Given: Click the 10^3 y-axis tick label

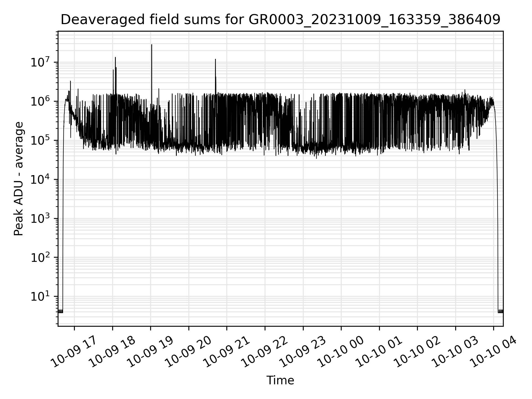Looking at the screenshot, I should [x=40, y=218].
